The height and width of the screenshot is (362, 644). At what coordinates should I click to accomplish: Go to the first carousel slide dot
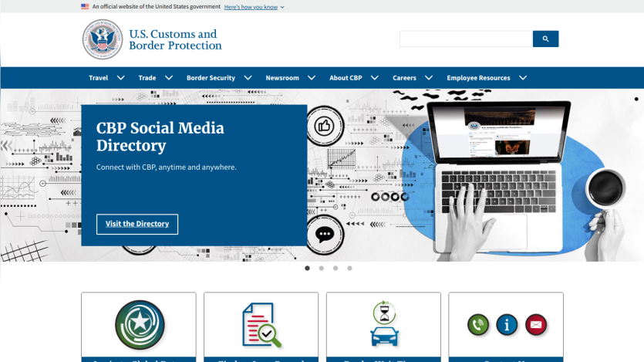[x=307, y=269]
